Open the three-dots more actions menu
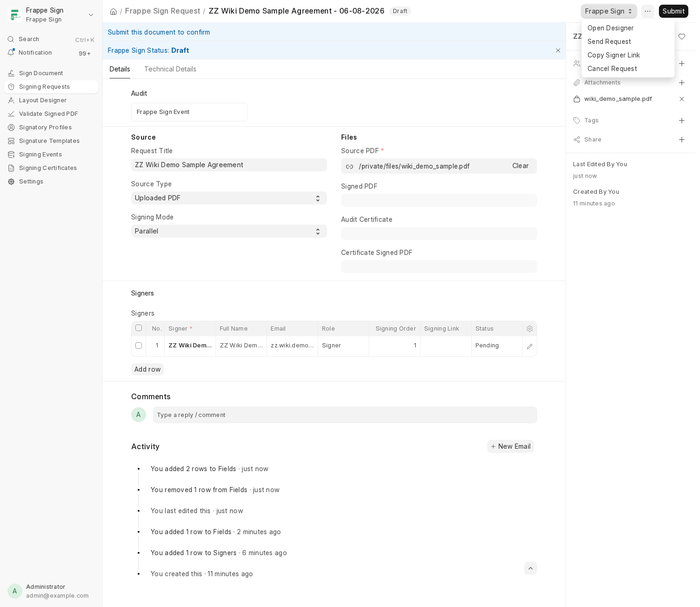Image resolution: width=700 pixels, height=607 pixels. 648,11
